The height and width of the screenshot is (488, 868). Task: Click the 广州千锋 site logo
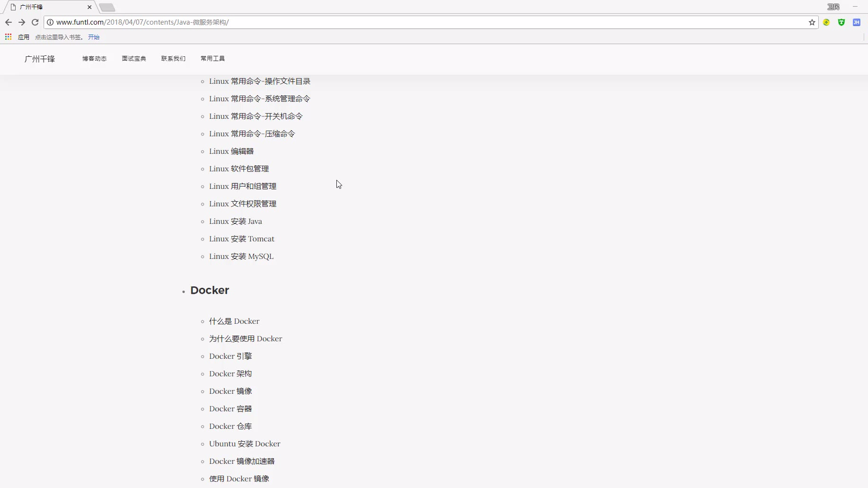click(x=40, y=59)
